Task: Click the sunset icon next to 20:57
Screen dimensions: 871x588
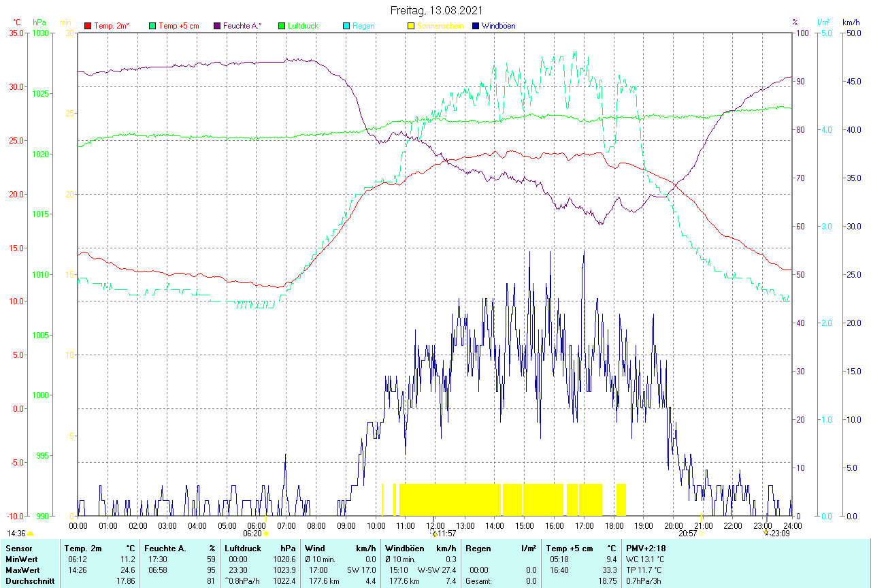Action: pyautogui.click(x=701, y=534)
